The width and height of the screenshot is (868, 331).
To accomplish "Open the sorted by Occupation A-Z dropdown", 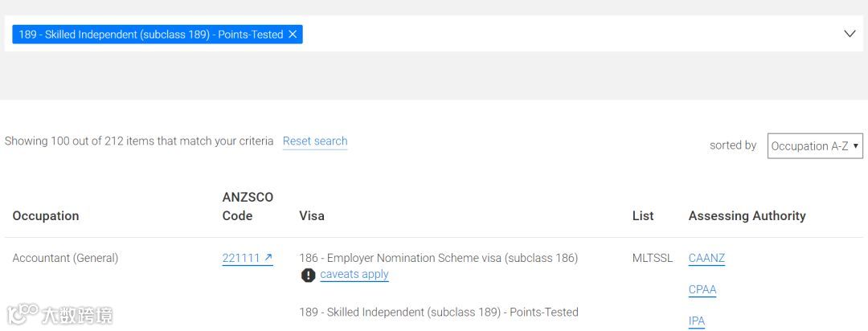I will click(814, 146).
